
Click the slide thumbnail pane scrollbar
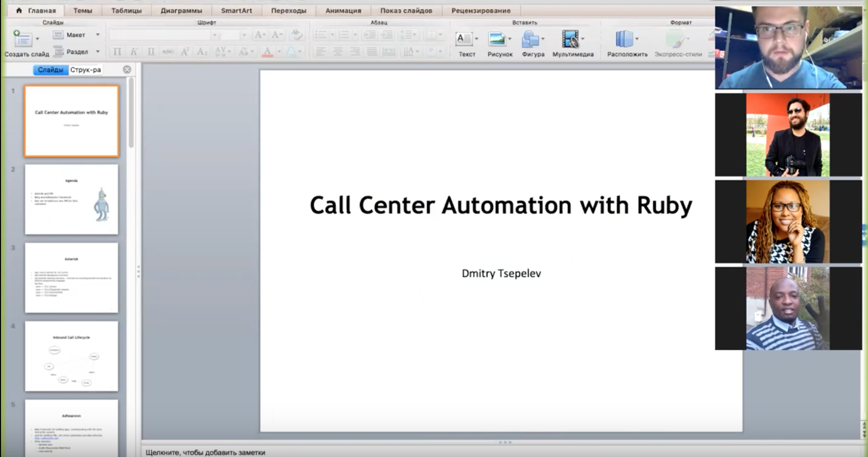coord(131,114)
